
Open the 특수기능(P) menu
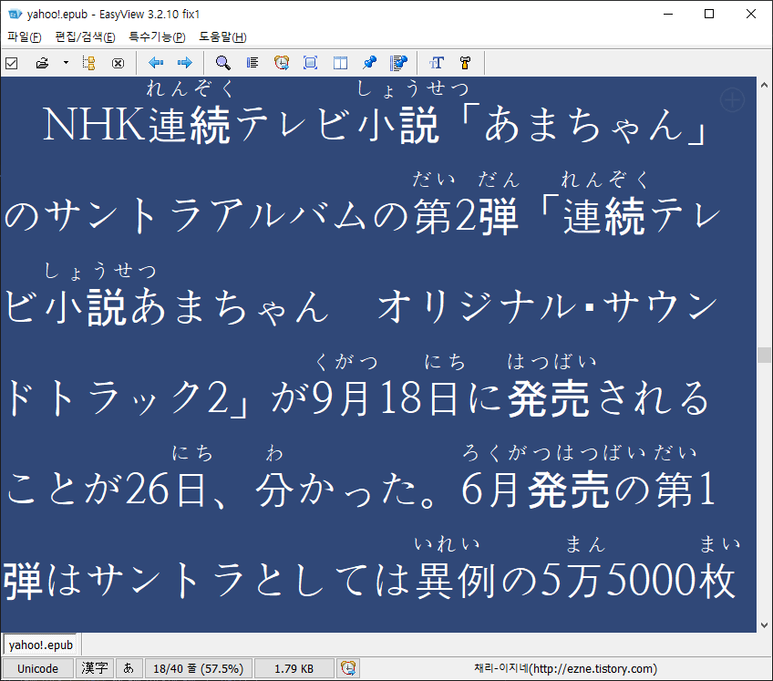[x=157, y=37]
